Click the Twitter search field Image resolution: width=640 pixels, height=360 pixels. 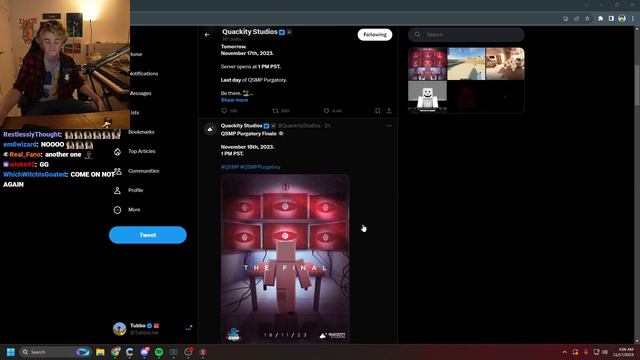coord(466,35)
